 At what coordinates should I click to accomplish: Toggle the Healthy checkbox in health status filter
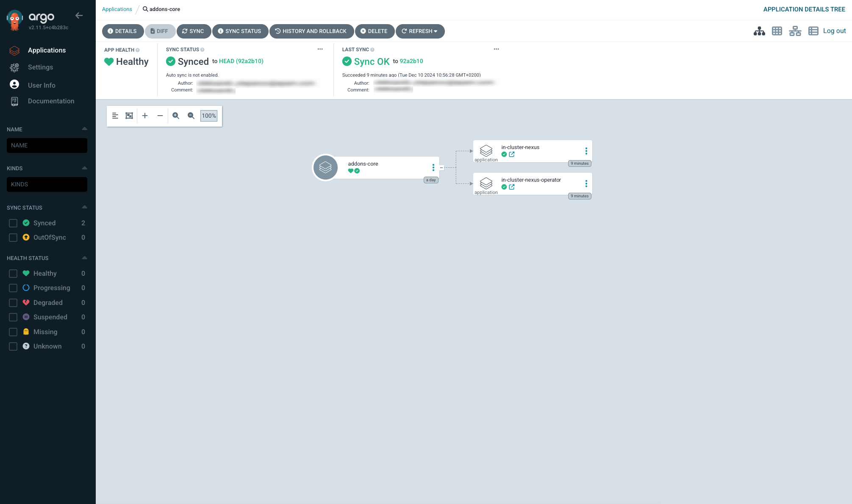coord(13,273)
